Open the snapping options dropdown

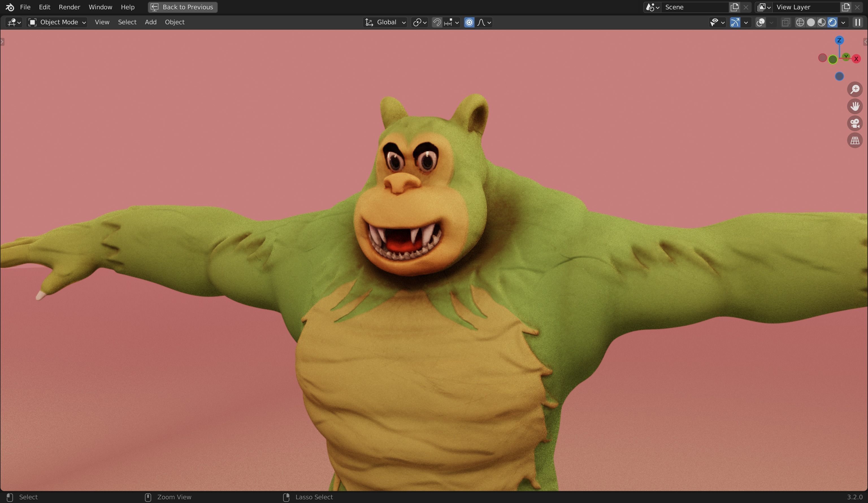[452, 22]
